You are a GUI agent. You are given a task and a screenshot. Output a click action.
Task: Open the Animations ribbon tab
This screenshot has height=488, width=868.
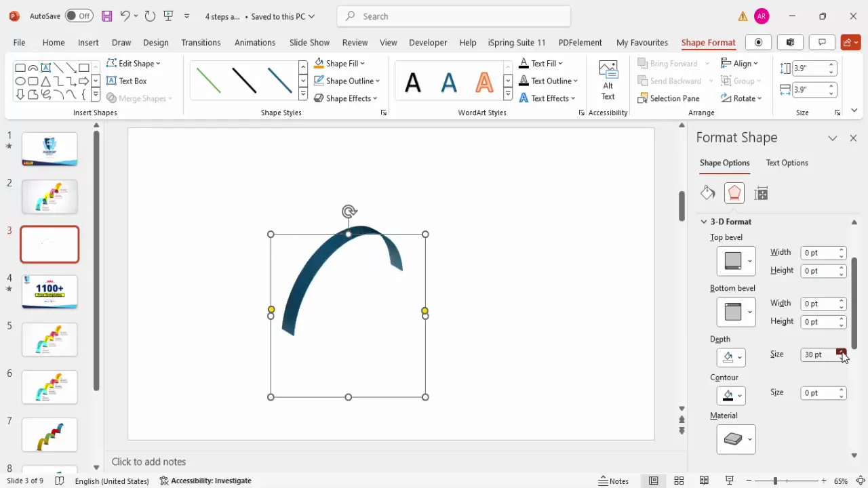(x=255, y=42)
